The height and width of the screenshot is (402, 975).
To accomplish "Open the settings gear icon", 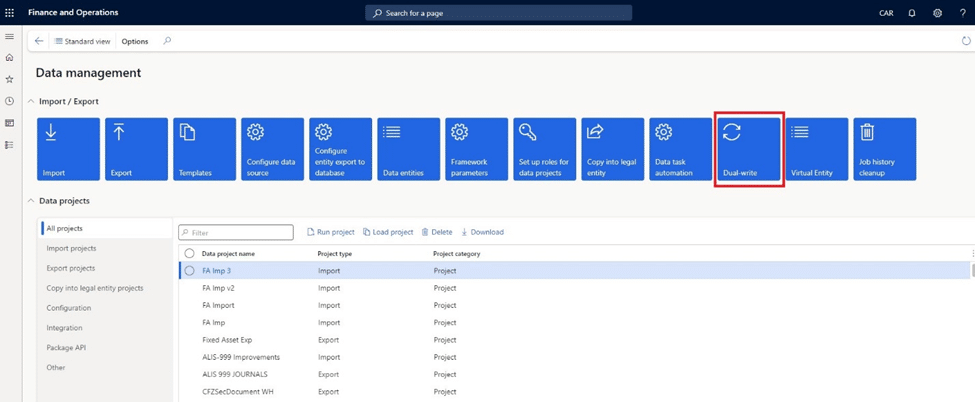I will click(938, 12).
